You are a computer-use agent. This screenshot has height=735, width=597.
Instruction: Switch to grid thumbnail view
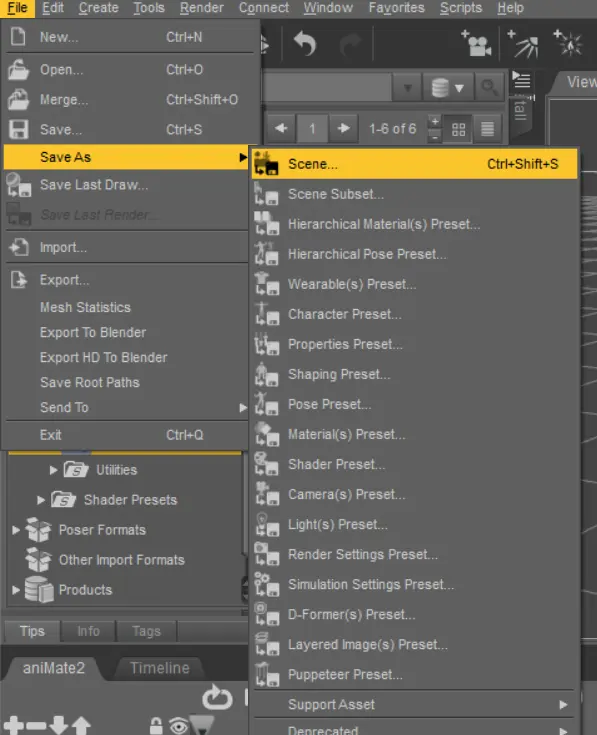(458, 129)
